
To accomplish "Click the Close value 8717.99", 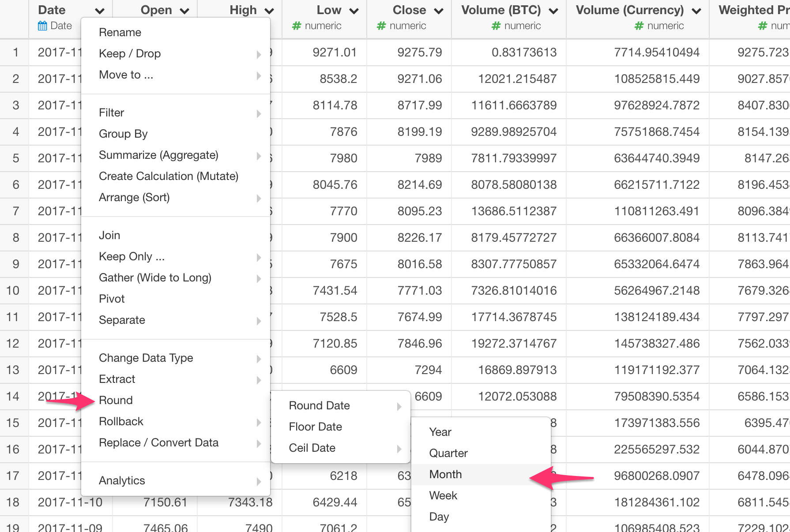I will [x=419, y=105].
